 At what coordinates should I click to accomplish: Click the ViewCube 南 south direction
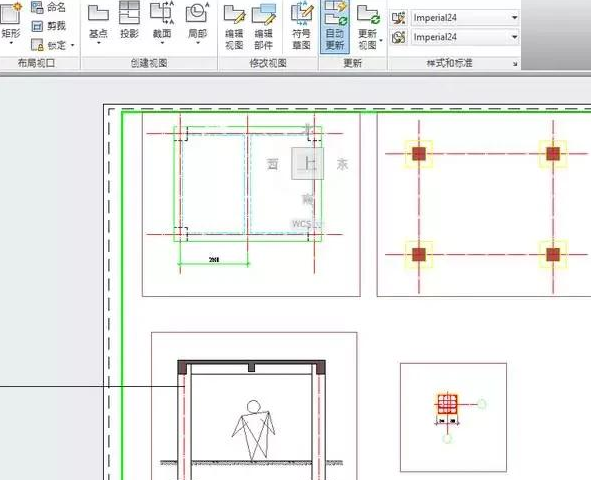pyautogui.click(x=308, y=199)
